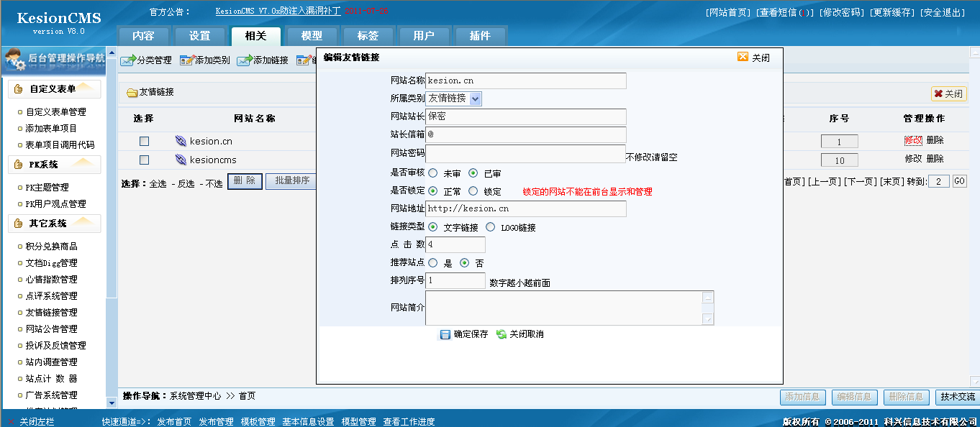Click the 添加链接 toolbar icon
The image size is (980, 427).
[x=245, y=60]
